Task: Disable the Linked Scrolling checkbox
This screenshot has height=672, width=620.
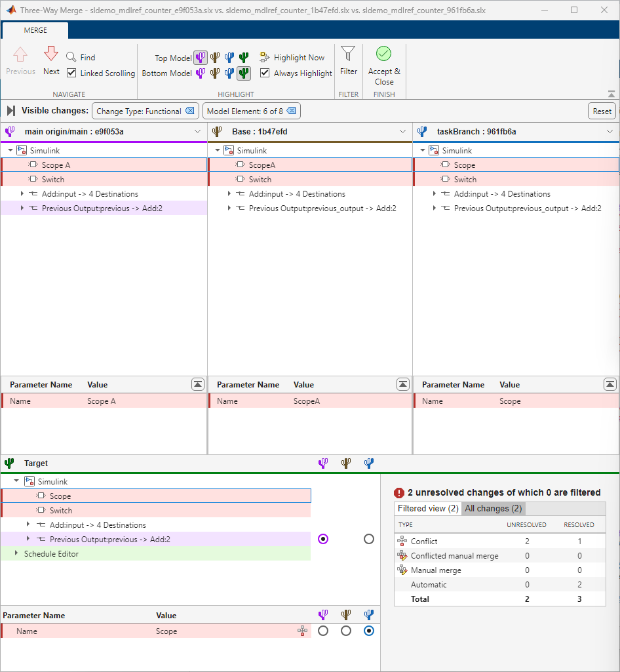Action: pos(71,73)
